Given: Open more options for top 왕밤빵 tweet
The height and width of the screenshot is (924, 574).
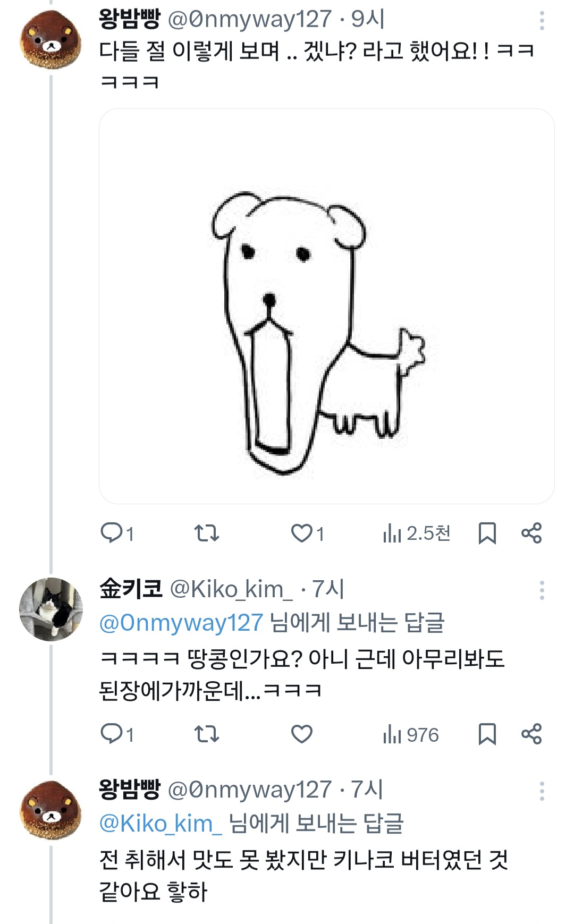Looking at the screenshot, I should [x=542, y=21].
